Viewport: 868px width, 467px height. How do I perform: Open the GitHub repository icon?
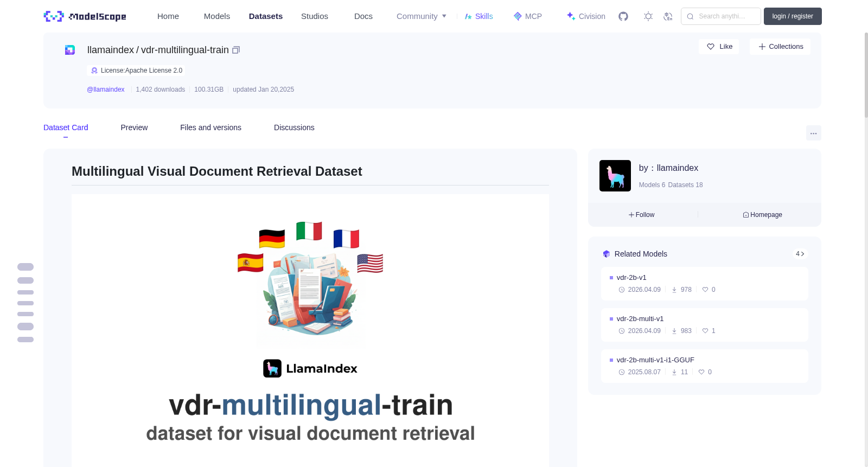[623, 16]
